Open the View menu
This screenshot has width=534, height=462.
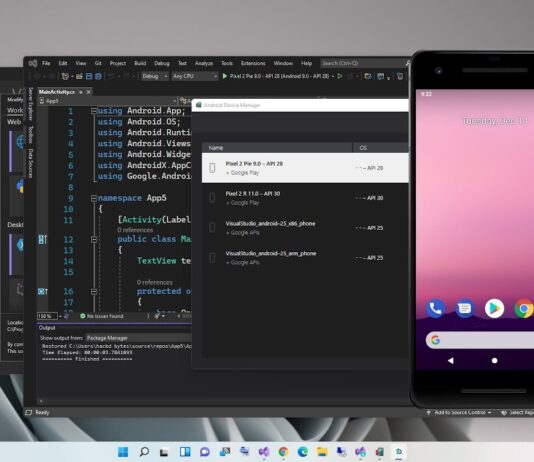click(81, 63)
